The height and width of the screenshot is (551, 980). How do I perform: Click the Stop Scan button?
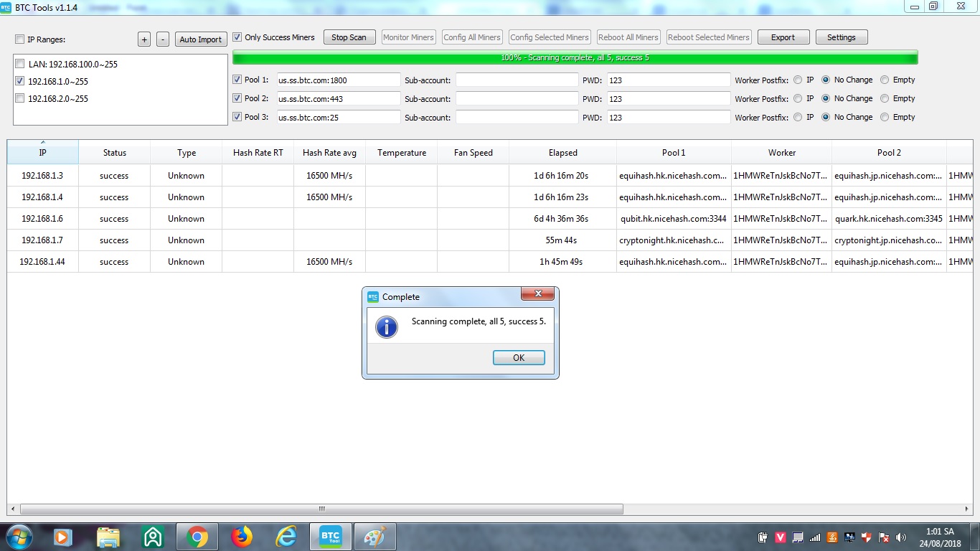(349, 37)
